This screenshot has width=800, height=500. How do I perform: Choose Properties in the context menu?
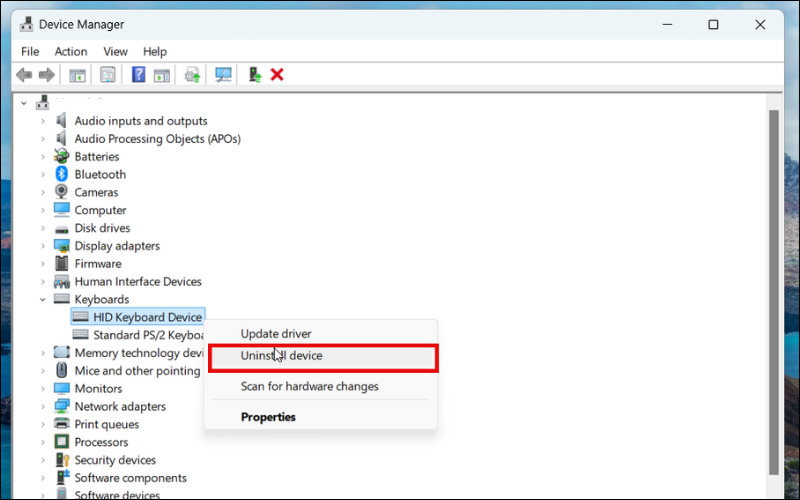pyautogui.click(x=320, y=417)
